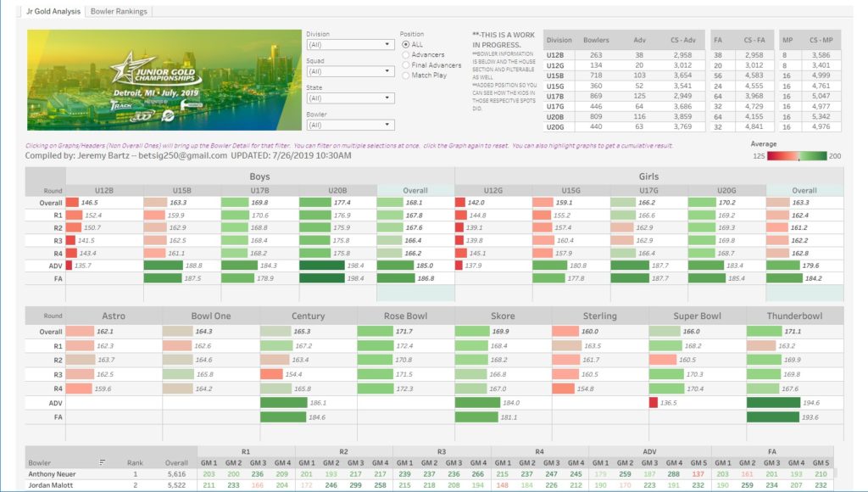Screen dimensions: 868x492
Task: Select the Jr Gold Analysis tab
Action: [53, 11]
